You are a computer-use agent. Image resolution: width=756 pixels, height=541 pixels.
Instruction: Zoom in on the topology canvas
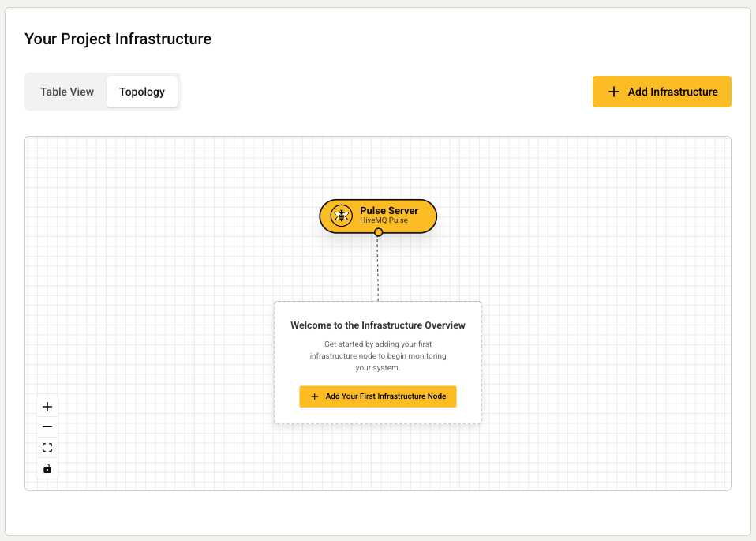tap(47, 407)
